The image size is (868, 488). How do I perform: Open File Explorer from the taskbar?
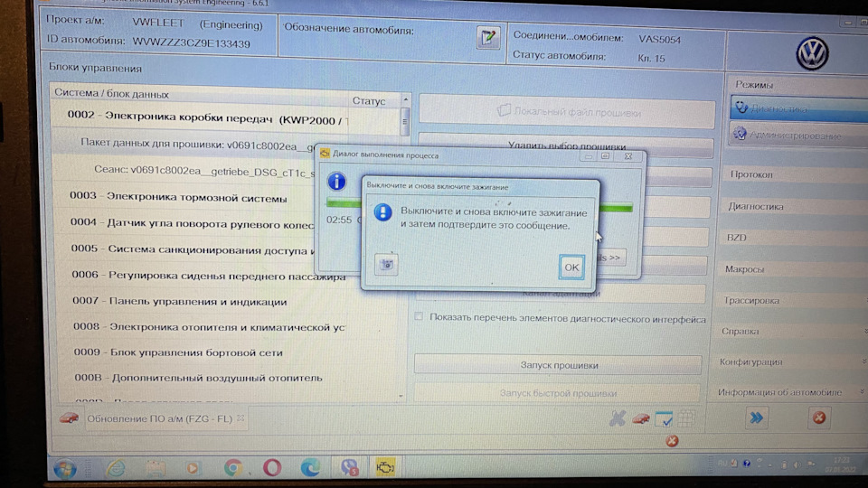click(x=156, y=469)
